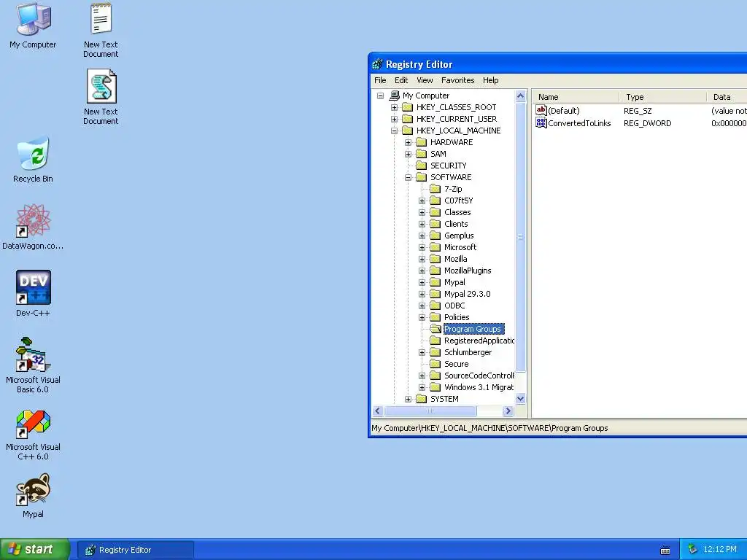Image resolution: width=747 pixels, height=560 pixels.
Task: Click the SECURITY key folder icon
Action: tap(421, 166)
